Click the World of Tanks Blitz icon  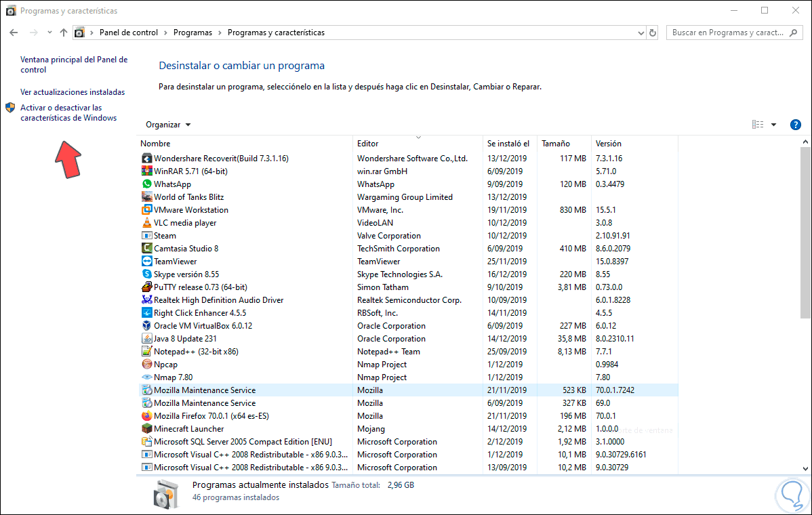pyautogui.click(x=146, y=197)
